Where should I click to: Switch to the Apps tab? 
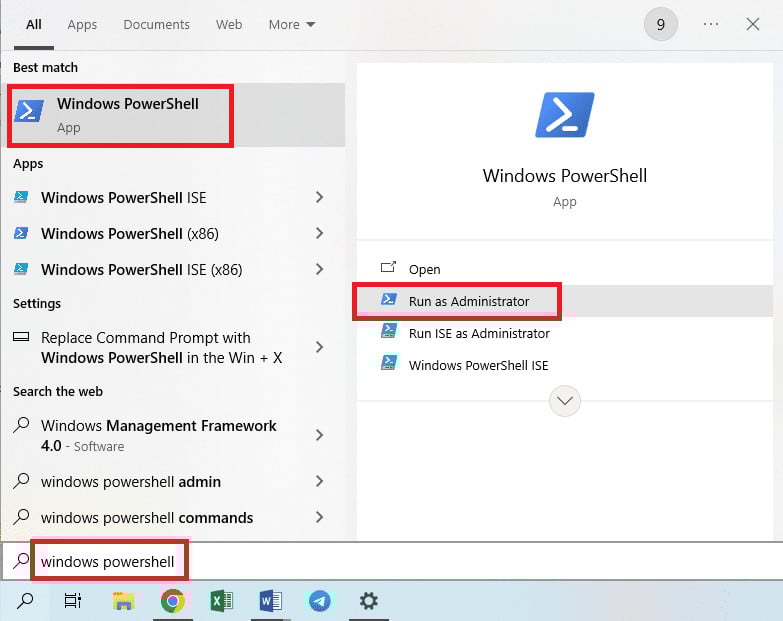[82, 24]
